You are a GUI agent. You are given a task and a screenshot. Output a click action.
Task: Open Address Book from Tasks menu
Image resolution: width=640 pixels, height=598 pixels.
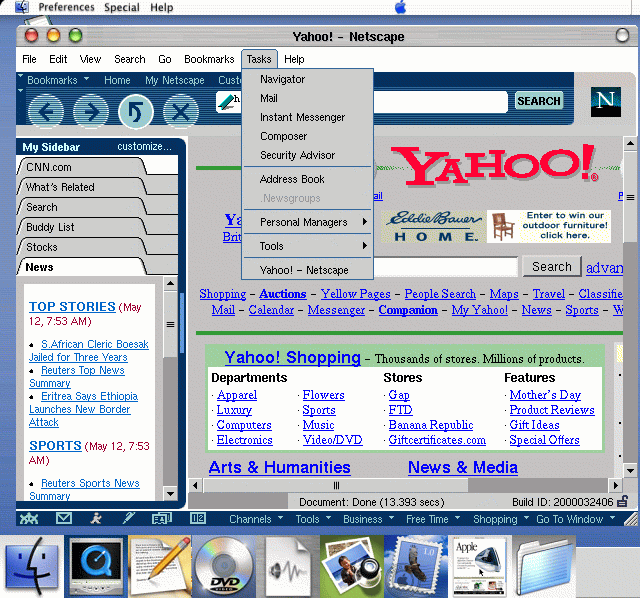coord(307,179)
